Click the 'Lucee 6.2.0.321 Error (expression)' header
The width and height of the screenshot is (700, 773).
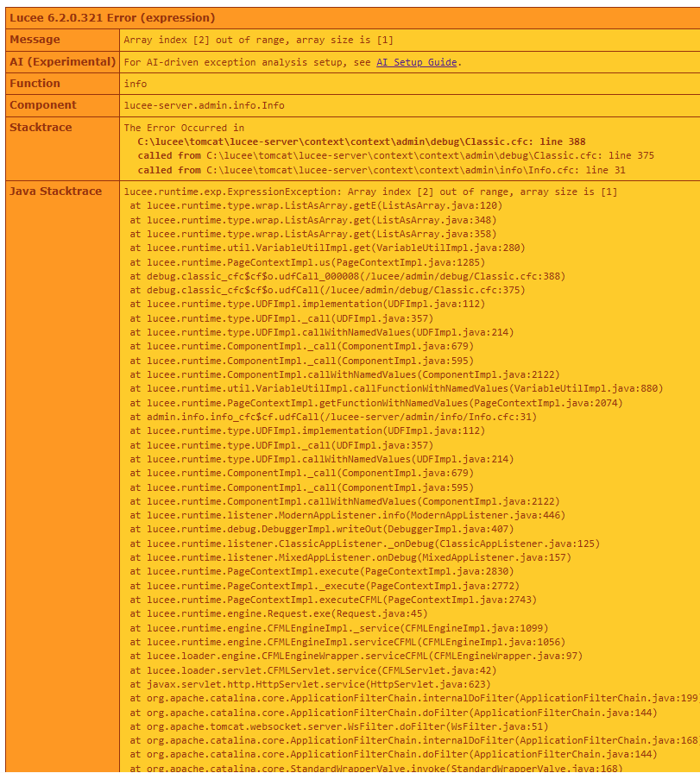pyautogui.click(x=112, y=18)
